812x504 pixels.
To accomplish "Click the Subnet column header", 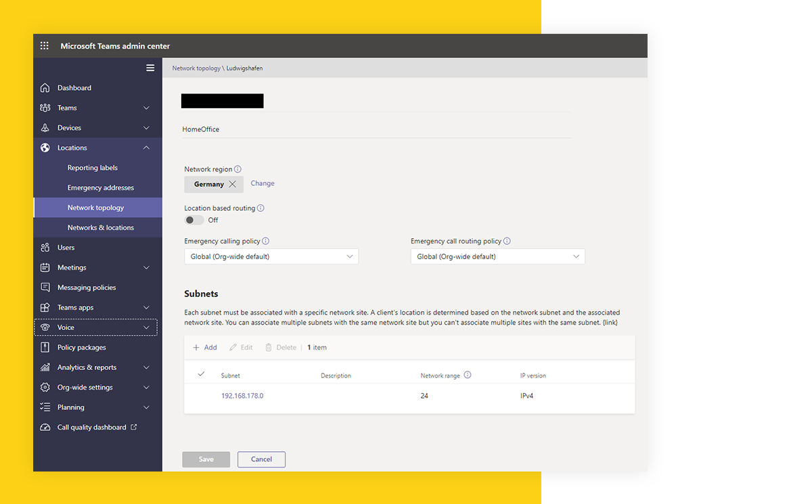I will coord(230,375).
